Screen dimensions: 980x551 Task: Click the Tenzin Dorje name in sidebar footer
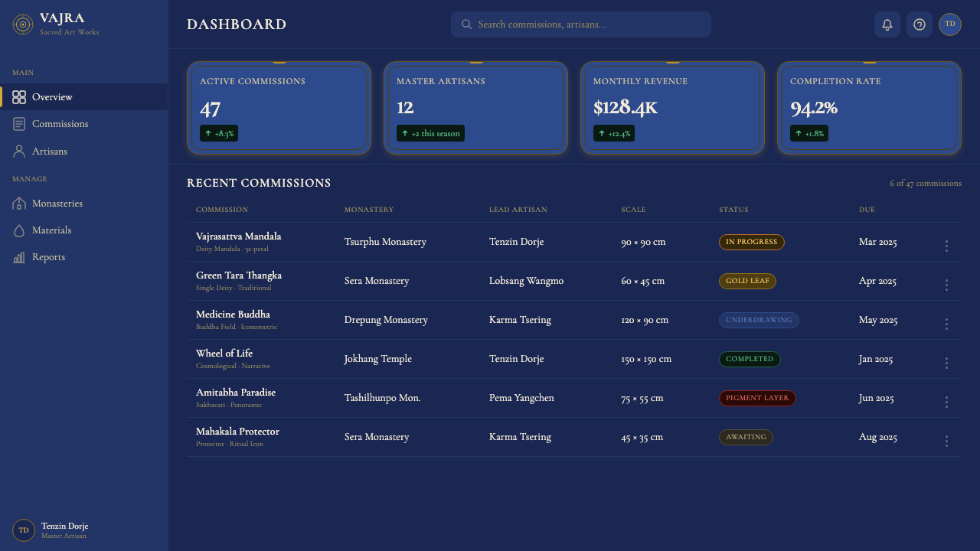coord(65,527)
